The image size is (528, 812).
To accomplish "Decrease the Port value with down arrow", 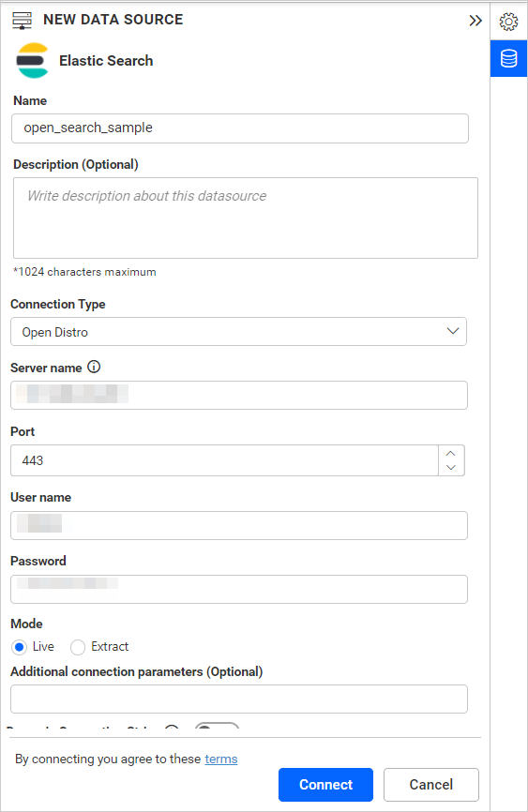I will 451,467.
